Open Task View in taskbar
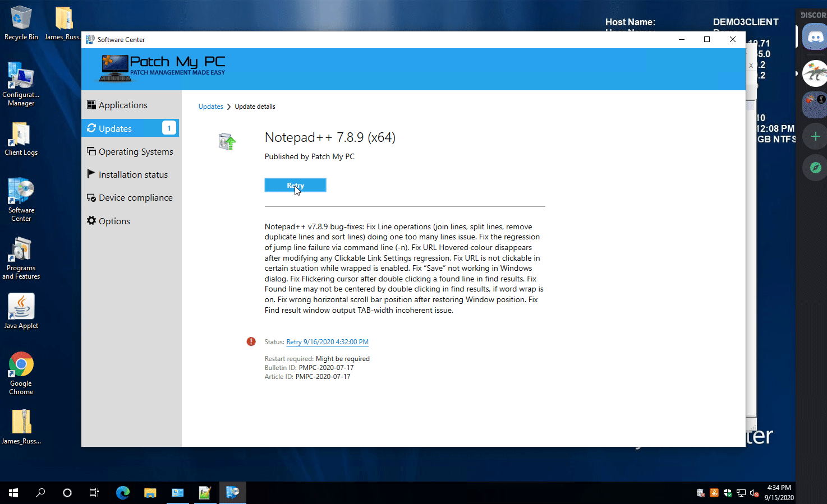The height and width of the screenshot is (504, 827). click(94, 493)
